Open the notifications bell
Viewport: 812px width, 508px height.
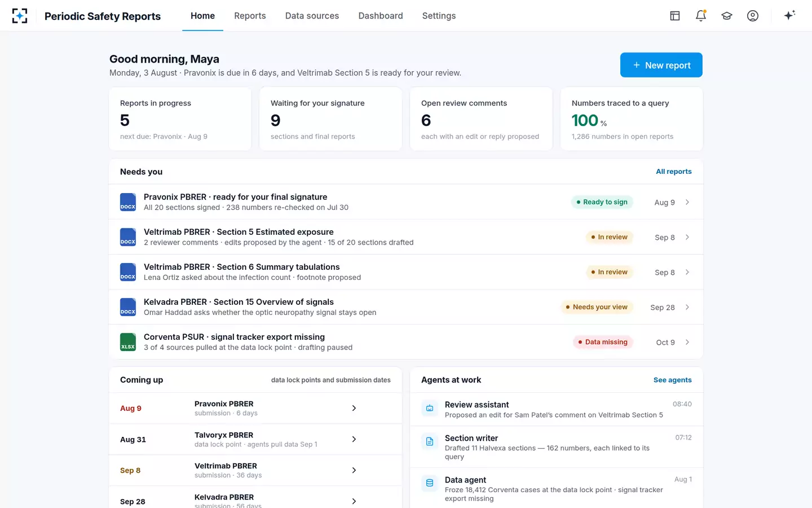point(701,16)
